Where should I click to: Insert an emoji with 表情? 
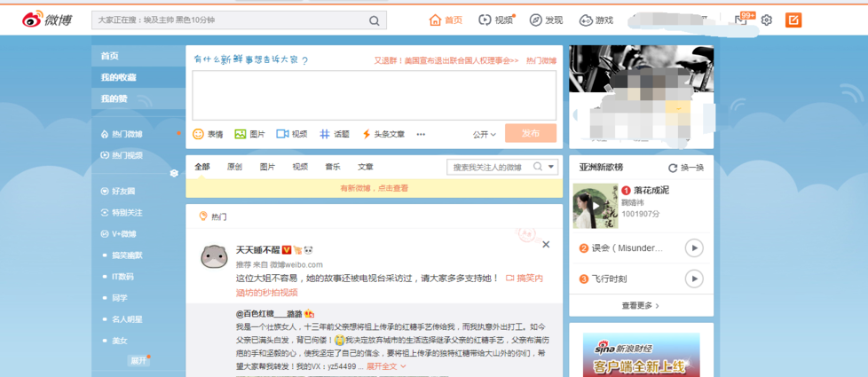pyautogui.click(x=208, y=134)
